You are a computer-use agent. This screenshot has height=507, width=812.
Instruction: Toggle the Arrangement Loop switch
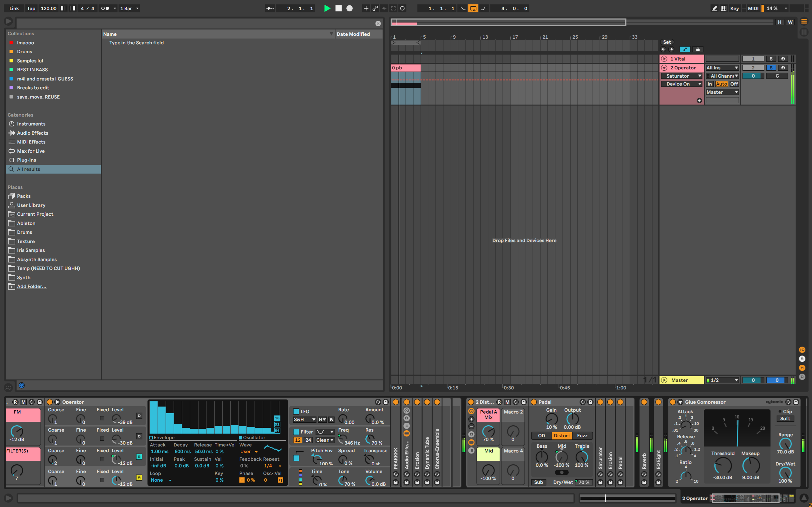click(473, 8)
